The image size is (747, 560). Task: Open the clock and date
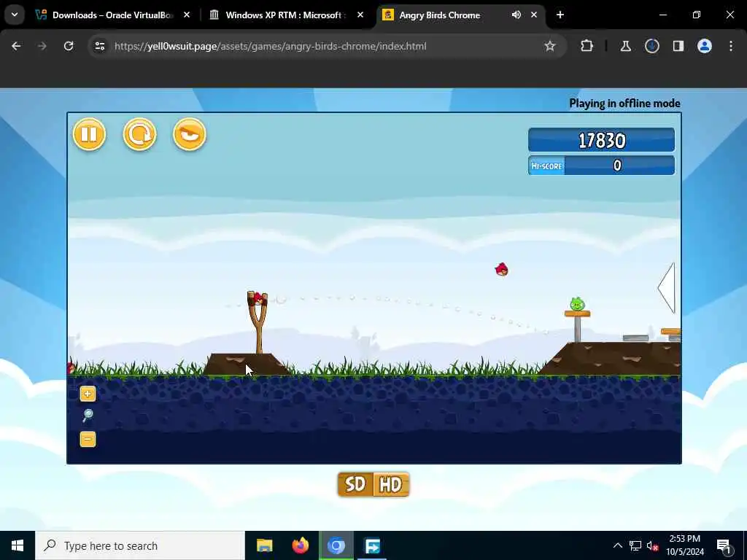tap(684, 545)
